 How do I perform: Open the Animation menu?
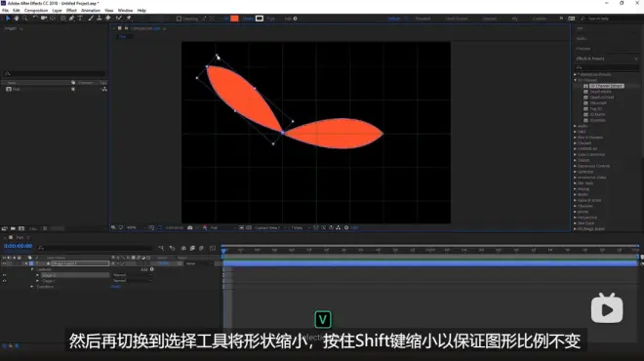pyautogui.click(x=91, y=11)
